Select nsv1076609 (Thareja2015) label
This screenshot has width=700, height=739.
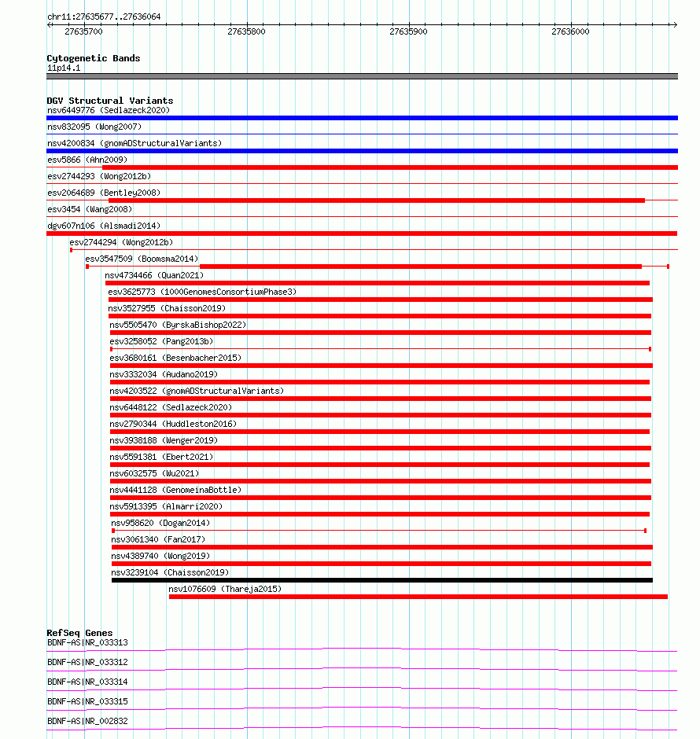point(225,589)
